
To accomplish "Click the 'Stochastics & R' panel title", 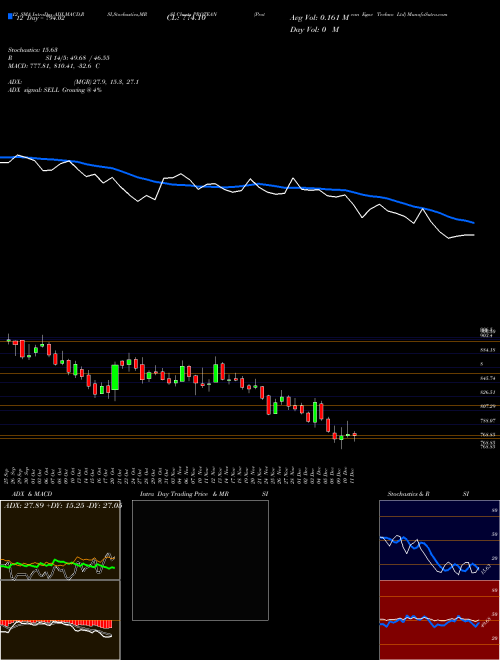I will (408, 494).
